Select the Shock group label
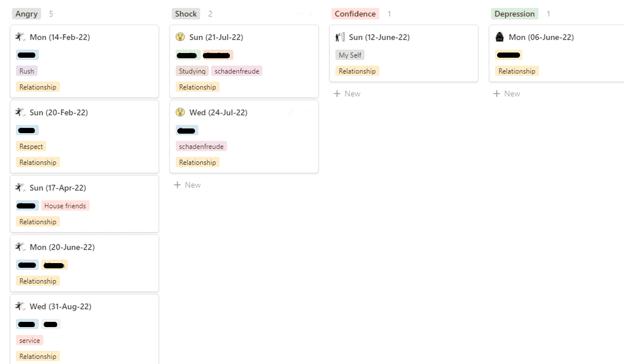 click(x=186, y=14)
